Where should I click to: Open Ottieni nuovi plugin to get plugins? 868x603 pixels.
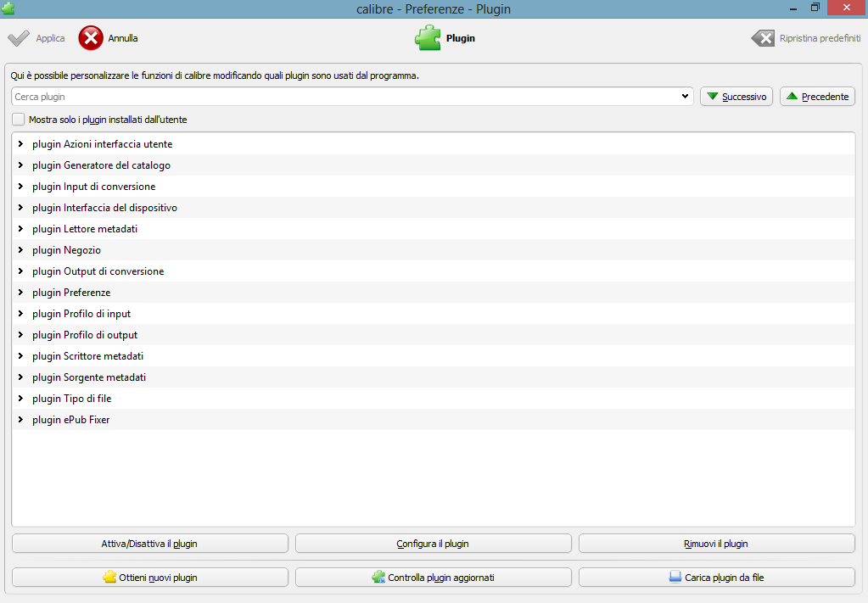(150, 578)
